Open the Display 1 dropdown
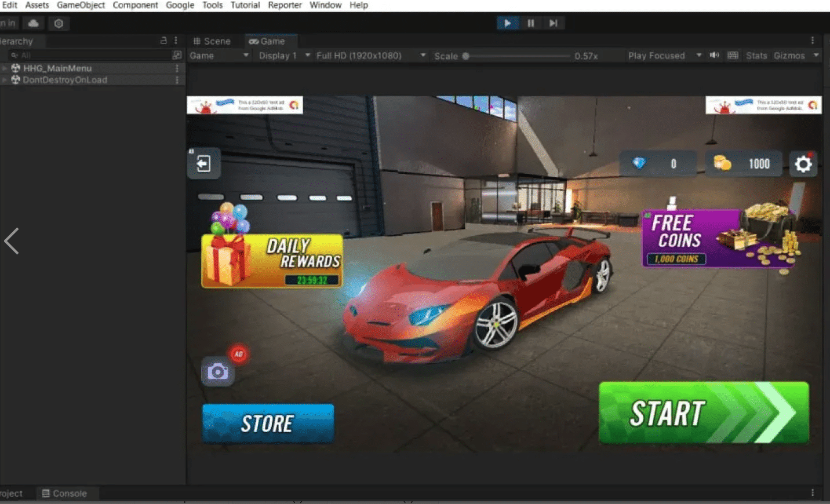 284,56
